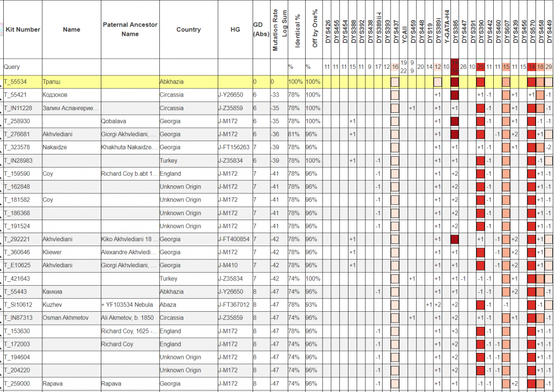555x392 pixels.
Task: Click the Kliewer name cell
Action: click(52, 252)
